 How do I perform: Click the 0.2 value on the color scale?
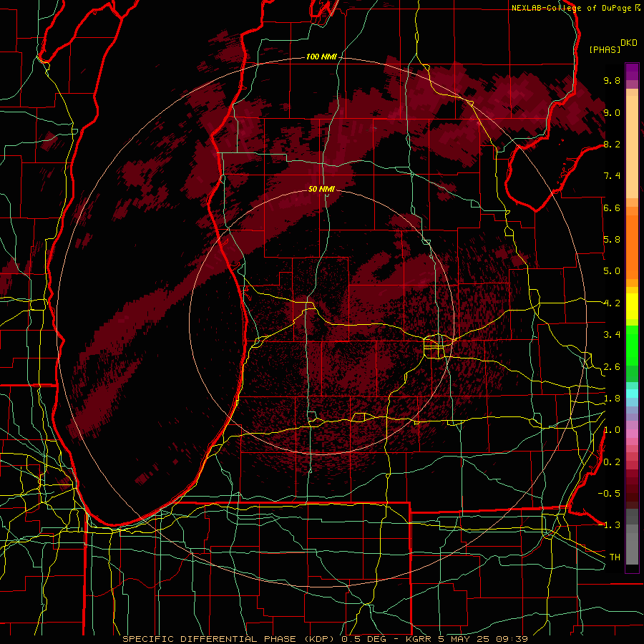click(x=612, y=462)
